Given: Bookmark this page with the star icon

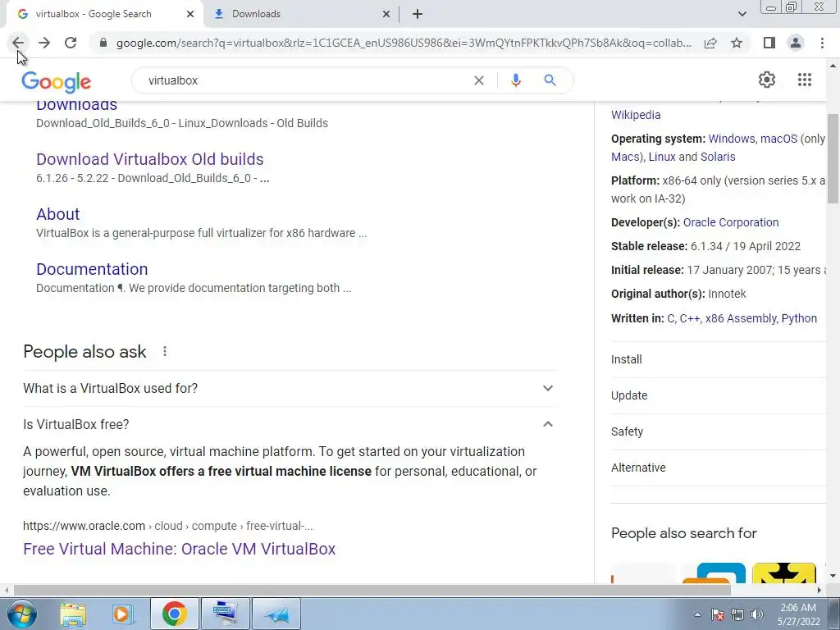Looking at the screenshot, I should (737, 43).
